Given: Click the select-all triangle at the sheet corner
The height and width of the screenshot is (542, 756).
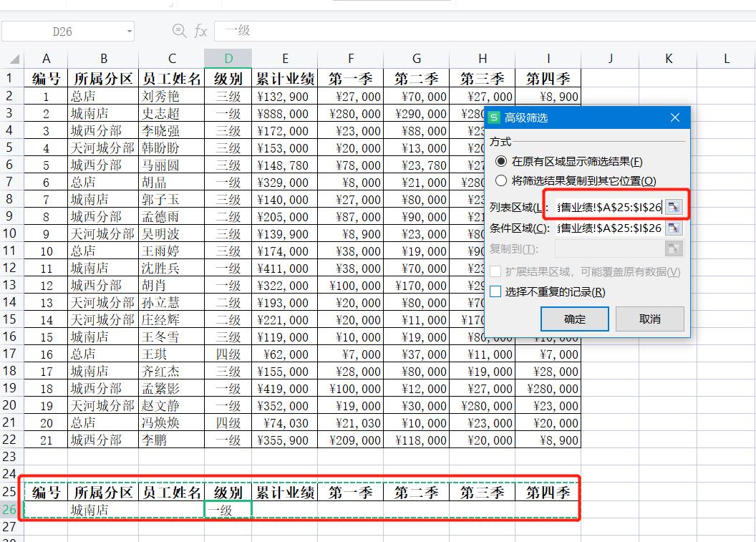Looking at the screenshot, I should [14, 58].
